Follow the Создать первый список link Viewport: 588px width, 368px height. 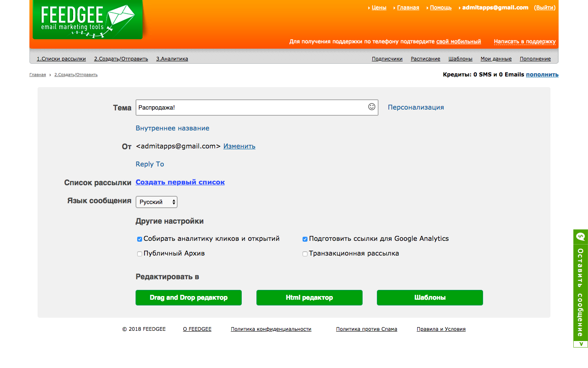click(180, 182)
